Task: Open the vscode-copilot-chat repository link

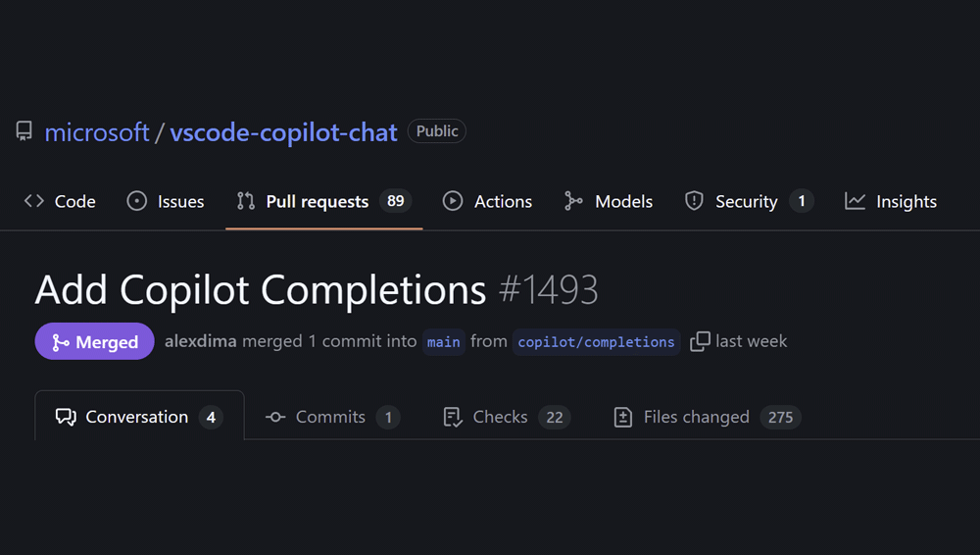Action: click(x=284, y=132)
